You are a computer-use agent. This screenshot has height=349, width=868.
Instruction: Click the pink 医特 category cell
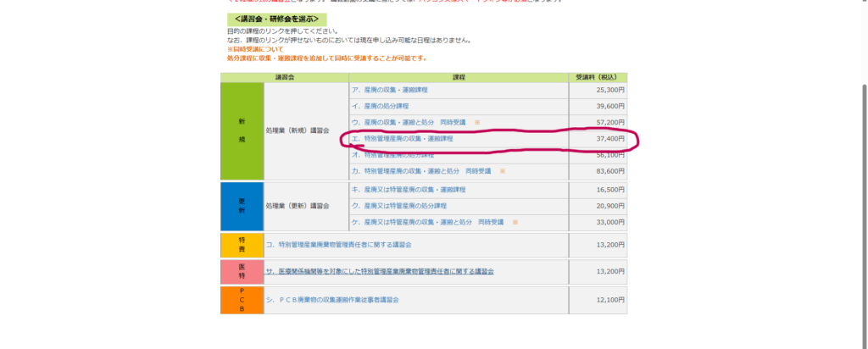point(242,271)
